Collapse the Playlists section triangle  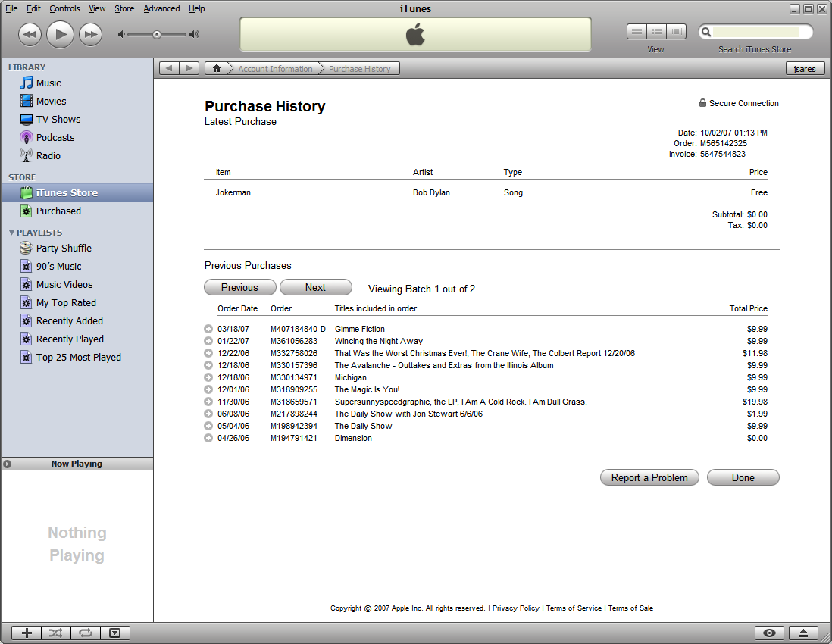pos(11,233)
